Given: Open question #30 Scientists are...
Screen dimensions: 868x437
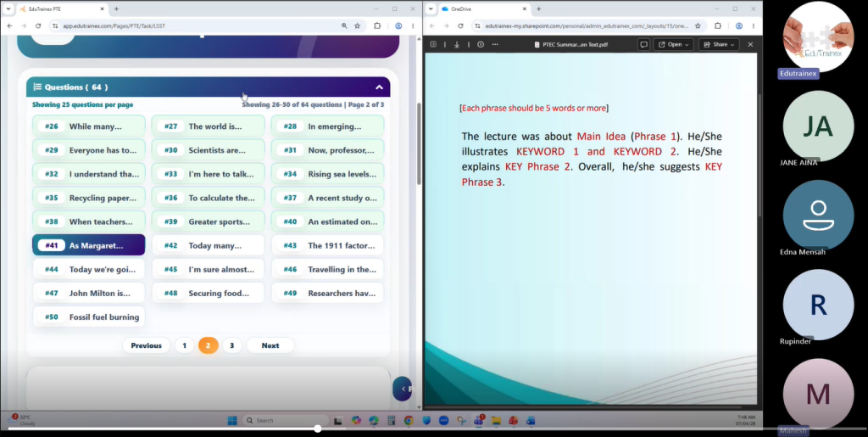Looking at the screenshot, I should tap(209, 150).
